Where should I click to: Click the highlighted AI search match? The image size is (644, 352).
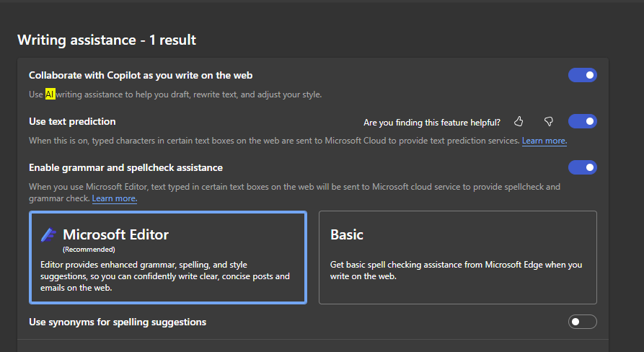pyautogui.click(x=50, y=94)
